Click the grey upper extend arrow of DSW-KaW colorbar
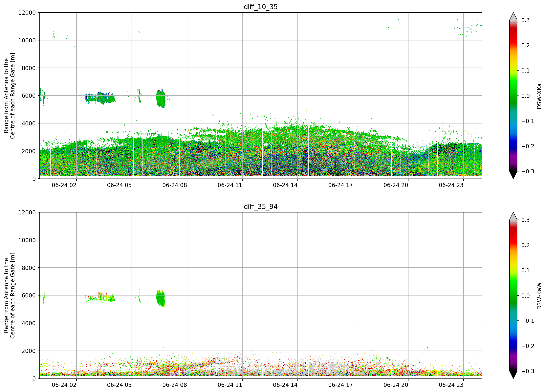546x392 pixels. coord(513,216)
